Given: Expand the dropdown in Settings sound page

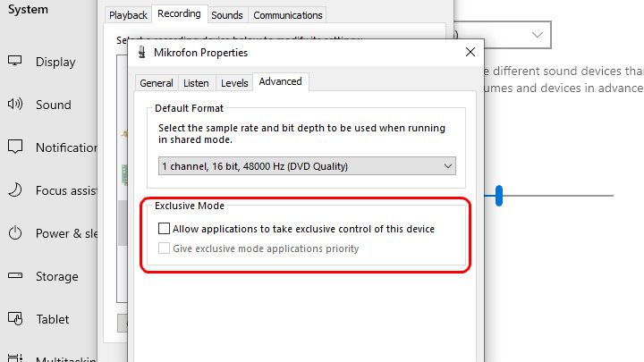Looking at the screenshot, I should (x=537, y=35).
